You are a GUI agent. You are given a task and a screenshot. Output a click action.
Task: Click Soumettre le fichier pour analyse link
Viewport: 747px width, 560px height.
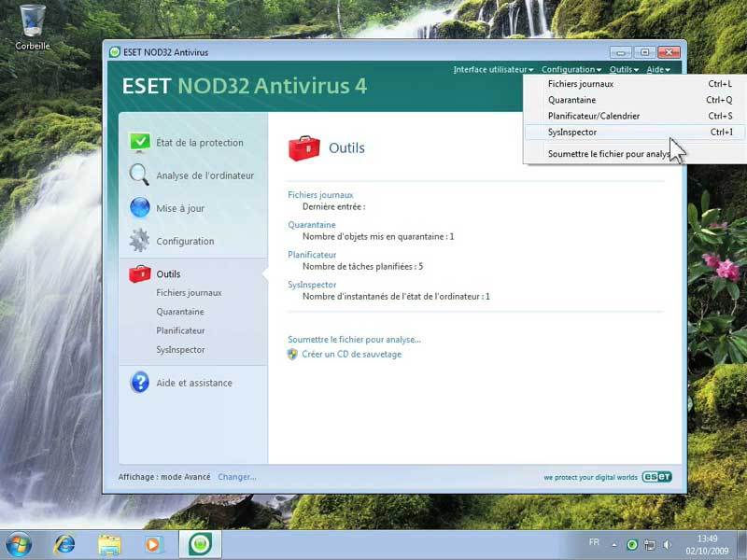coord(354,340)
